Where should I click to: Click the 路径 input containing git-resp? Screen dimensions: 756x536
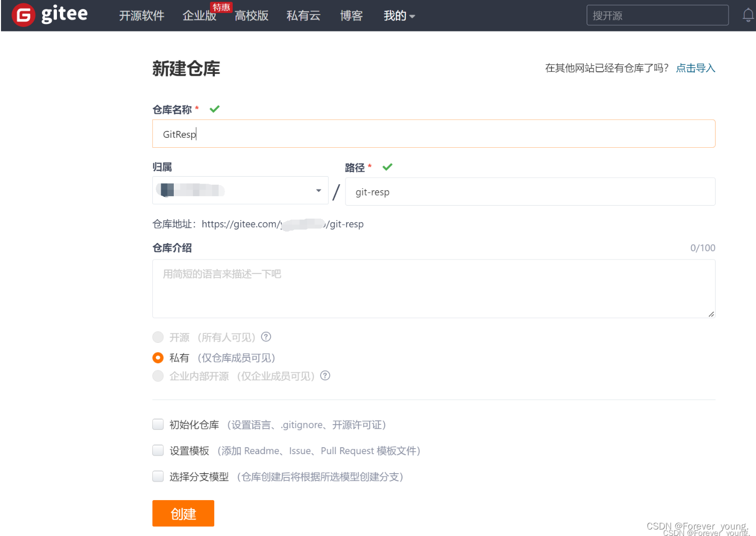pos(530,192)
